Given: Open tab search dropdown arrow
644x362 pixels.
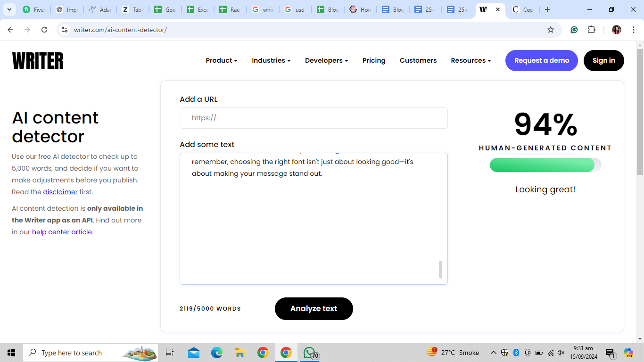Looking at the screenshot, I should (9, 9).
